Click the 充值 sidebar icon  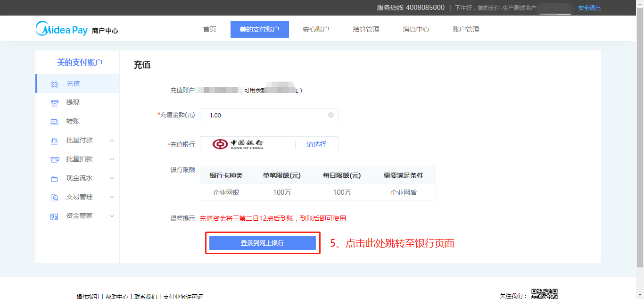pos(55,84)
